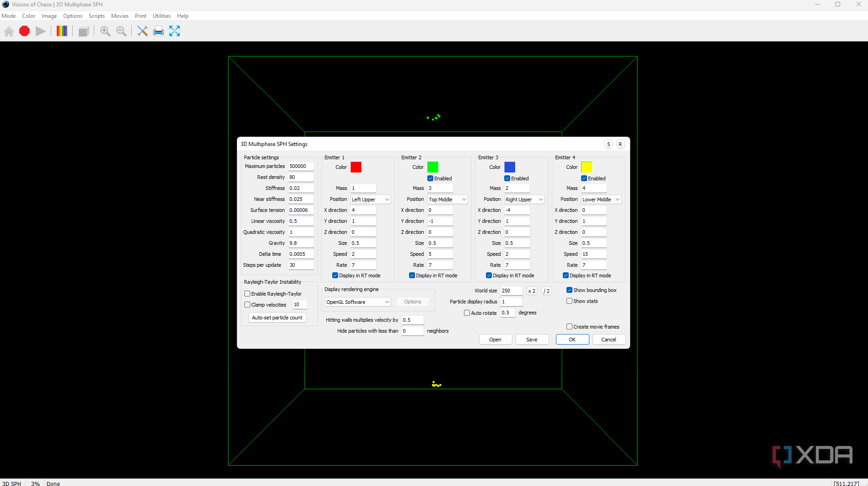Open the Scripts menu

pos(97,16)
